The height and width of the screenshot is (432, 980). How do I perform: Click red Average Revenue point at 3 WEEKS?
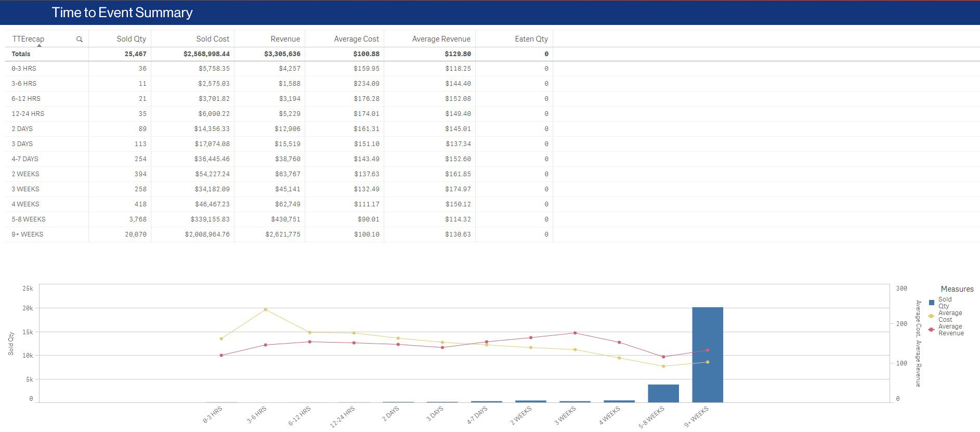coord(575,333)
